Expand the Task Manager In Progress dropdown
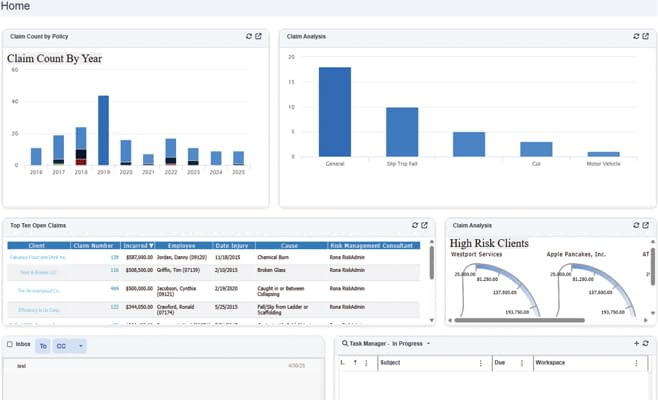Image resolution: width=658 pixels, height=400 pixels. click(428, 343)
